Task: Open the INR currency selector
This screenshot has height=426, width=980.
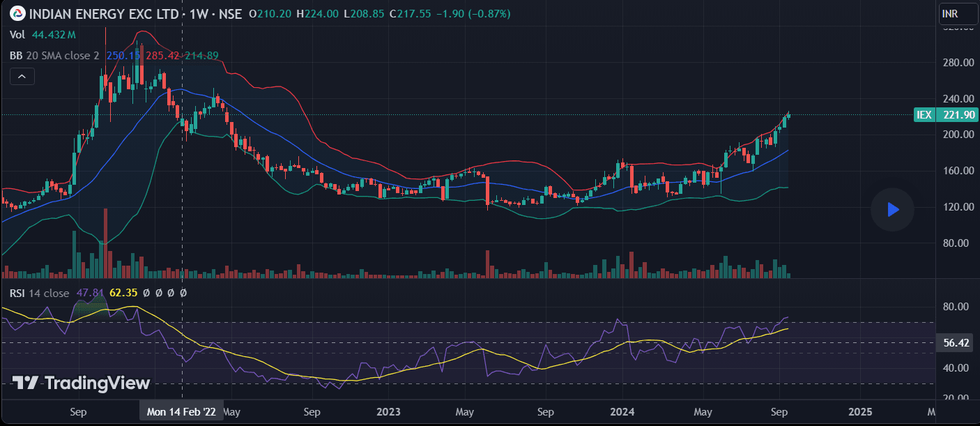Action: (958, 13)
